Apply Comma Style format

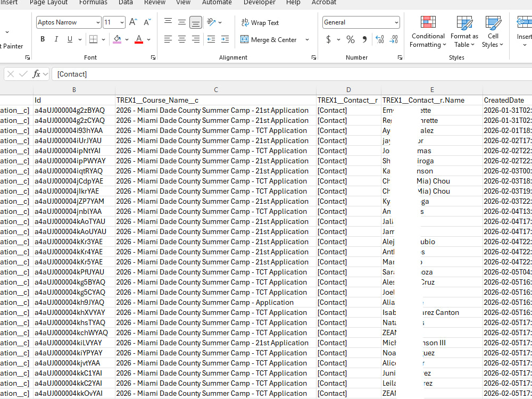(364, 39)
